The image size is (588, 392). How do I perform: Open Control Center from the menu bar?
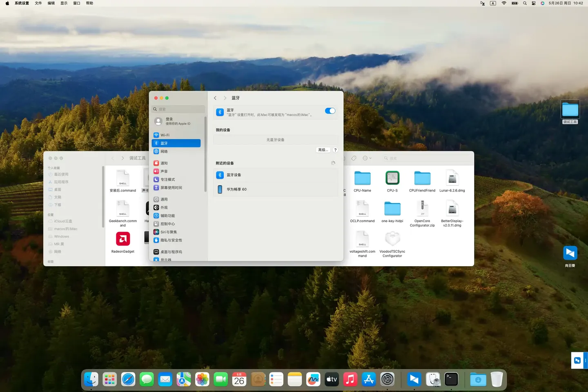(533, 3)
